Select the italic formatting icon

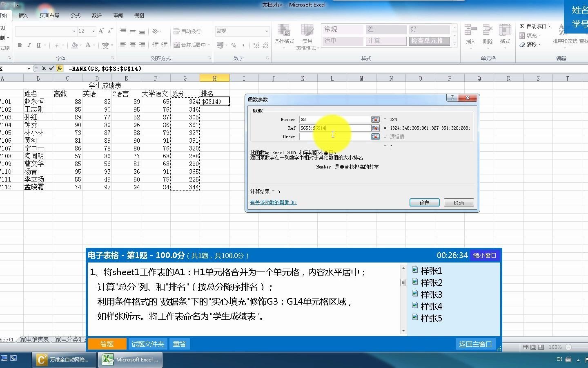(x=29, y=45)
